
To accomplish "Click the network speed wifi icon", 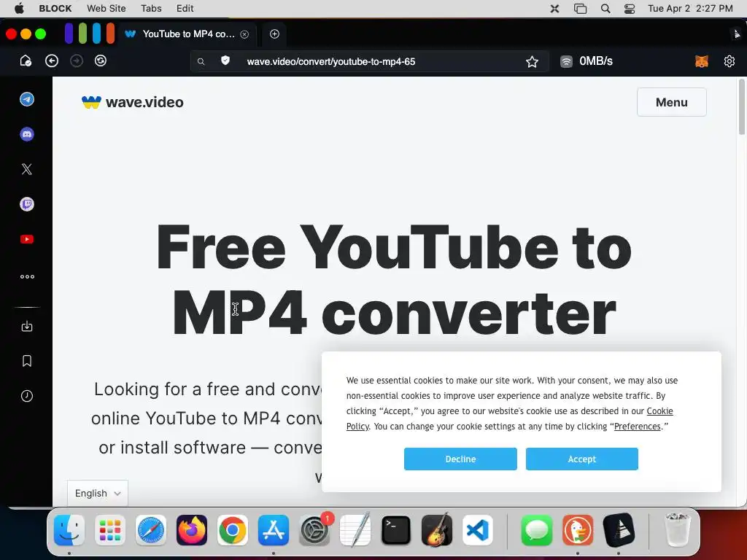I will (566, 61).
